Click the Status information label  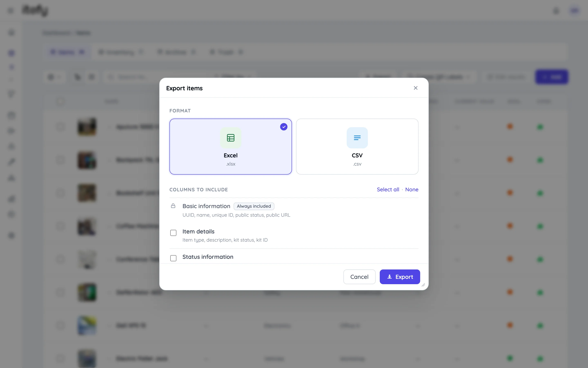(x=208, y=257)
